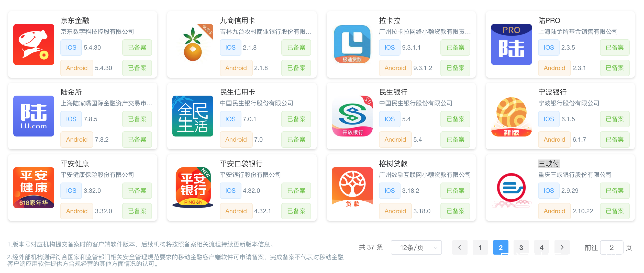Jump to page 4 of results
Screen dimensions: 644x273
coord(541,247)
